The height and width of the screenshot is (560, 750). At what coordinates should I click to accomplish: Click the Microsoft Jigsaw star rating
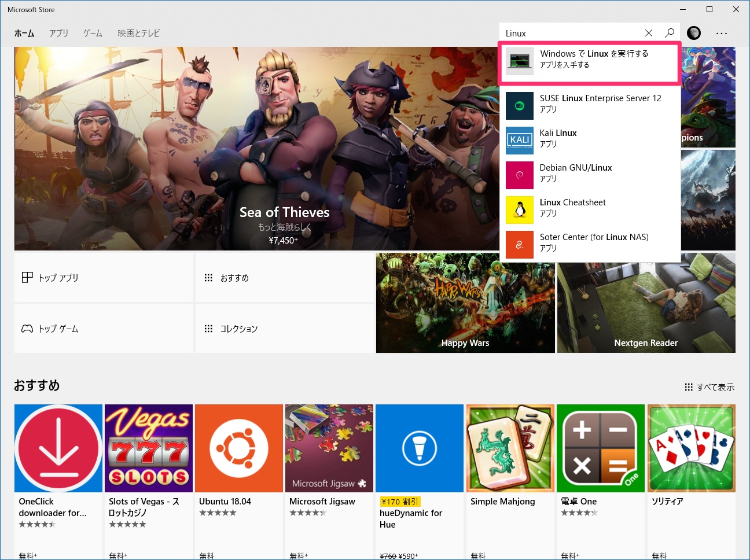308,513
